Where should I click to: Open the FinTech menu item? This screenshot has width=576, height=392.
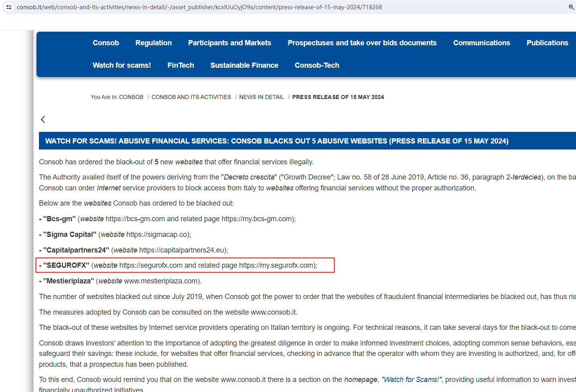[x=181, y=65]
